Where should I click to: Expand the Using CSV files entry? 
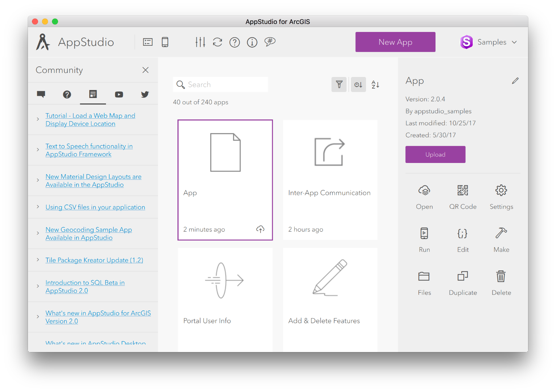coord(38,207)
